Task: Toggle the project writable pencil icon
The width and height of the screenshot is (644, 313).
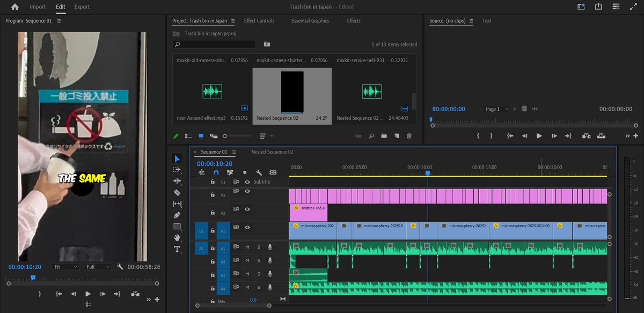Action: 175,136
